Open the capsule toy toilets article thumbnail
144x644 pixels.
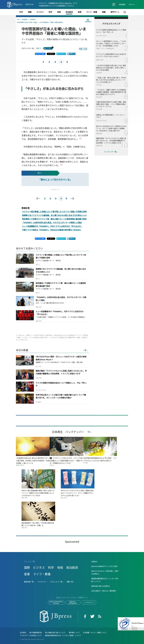(x=78, y=479)
